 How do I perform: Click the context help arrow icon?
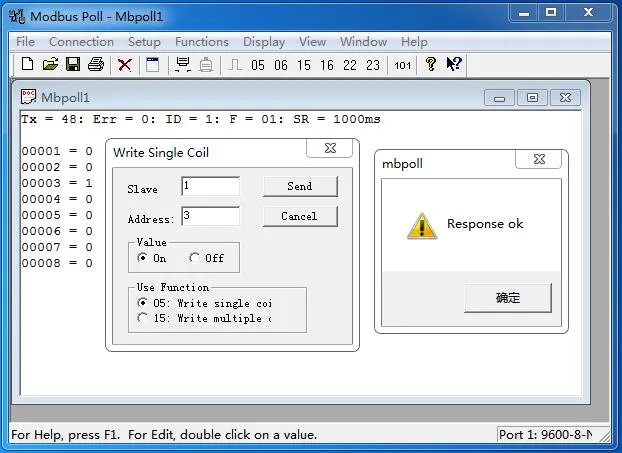pyautogui.click(x=454, y=64)
